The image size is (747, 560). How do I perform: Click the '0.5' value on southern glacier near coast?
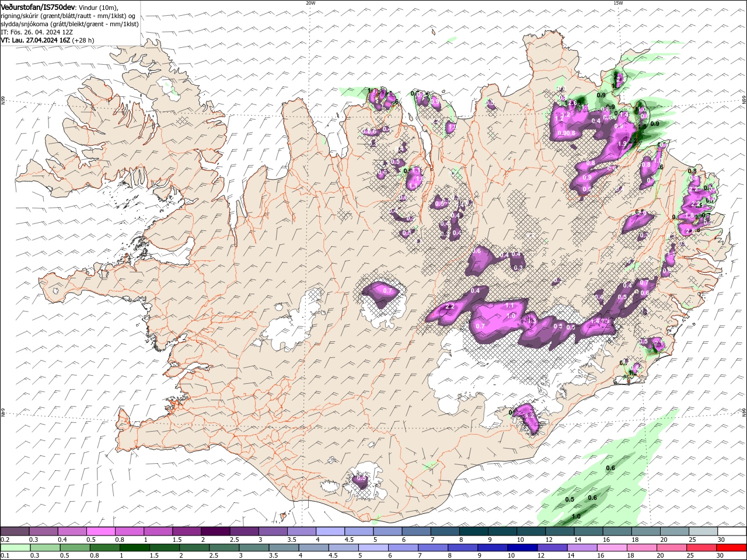click(x=361, y=478)
